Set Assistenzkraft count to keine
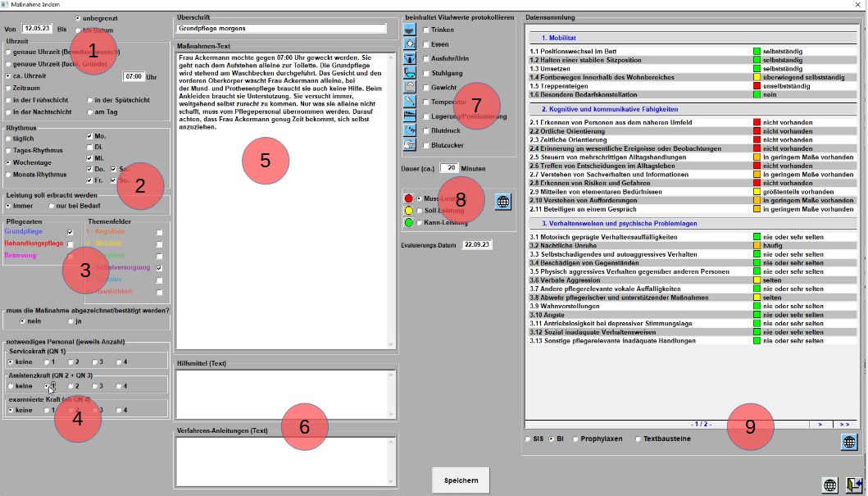This screenshot has width=868, height=496. tap(11, 386)
